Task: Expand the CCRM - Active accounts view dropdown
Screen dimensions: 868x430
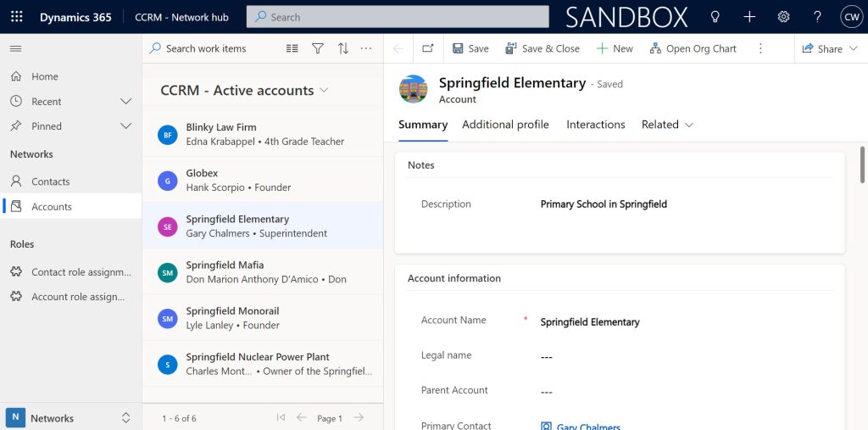Action: click(x=324, y=91)
